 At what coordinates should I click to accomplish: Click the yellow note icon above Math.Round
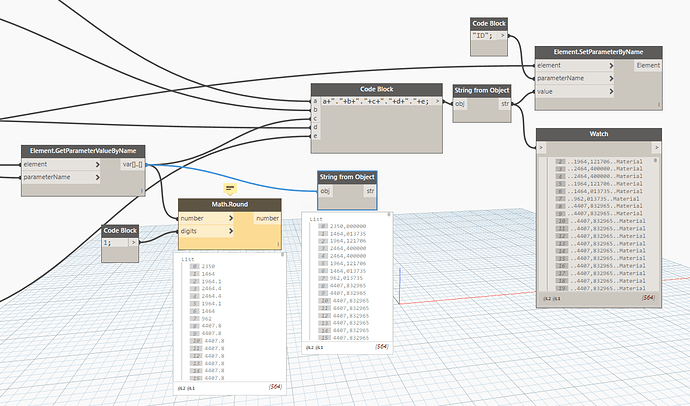coord(229,188)
